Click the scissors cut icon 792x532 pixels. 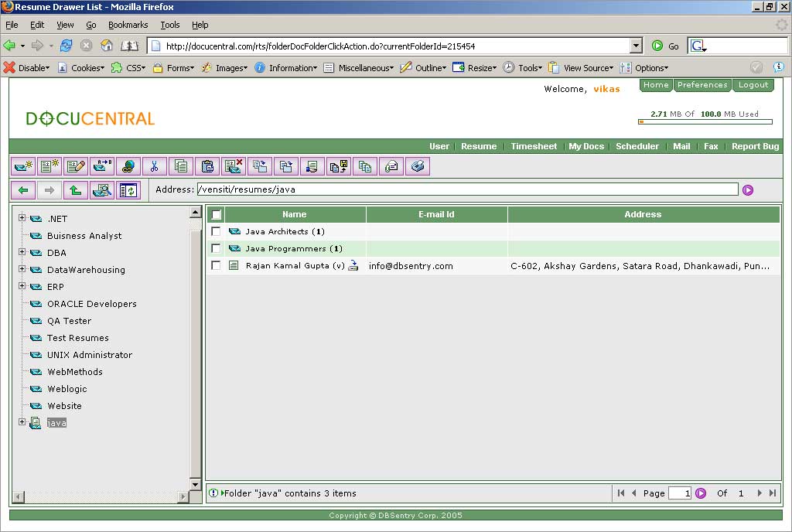click(155, 165)
